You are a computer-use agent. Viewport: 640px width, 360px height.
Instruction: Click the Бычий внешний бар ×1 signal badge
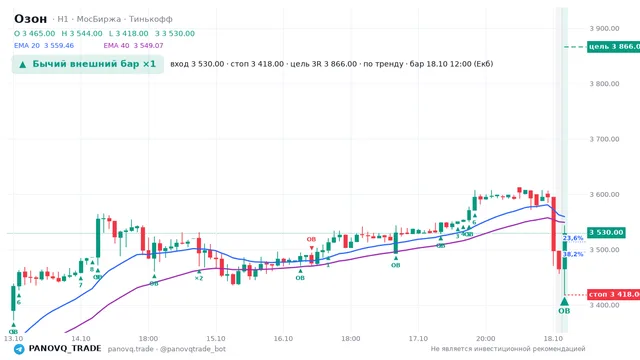point(88,64)
